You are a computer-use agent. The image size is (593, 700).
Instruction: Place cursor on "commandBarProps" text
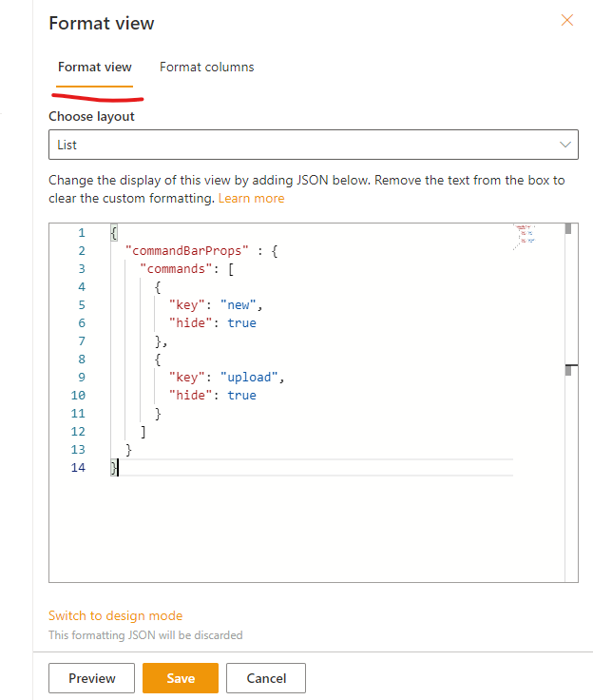[186, 251]
